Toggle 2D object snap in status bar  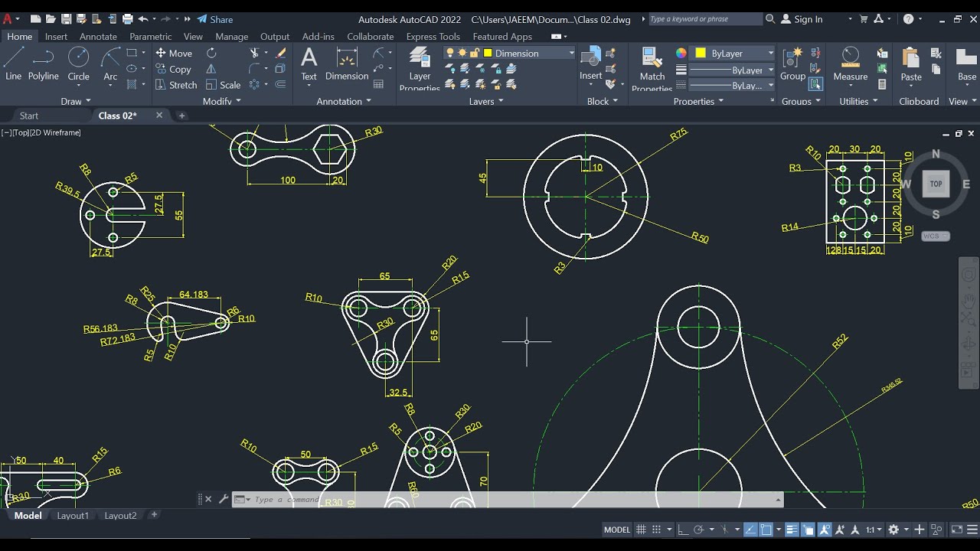(766, 530)
